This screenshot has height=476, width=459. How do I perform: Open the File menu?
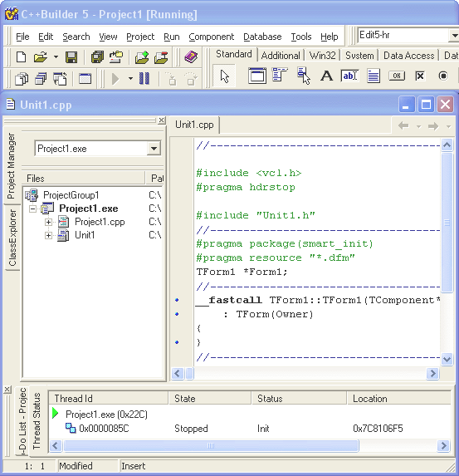click(x=22, y=37)
